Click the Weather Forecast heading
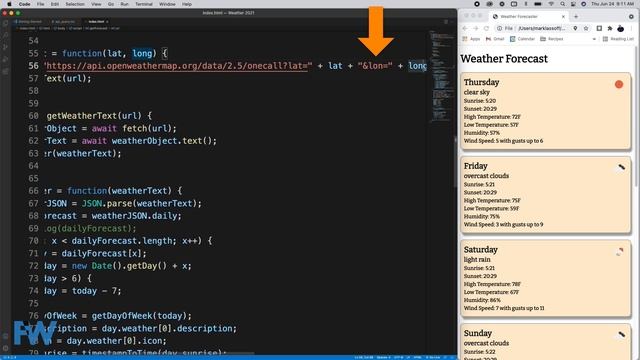Image resolution: width=640 pixels, height=360 pixels. coord(504,59)
